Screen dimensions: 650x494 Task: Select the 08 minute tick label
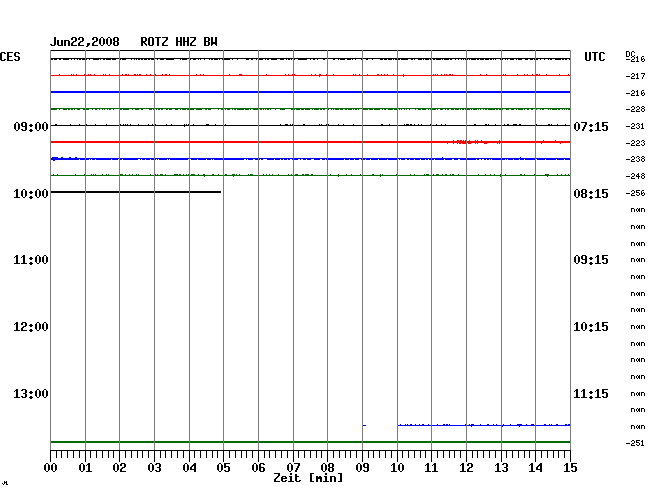click(327, 468)
